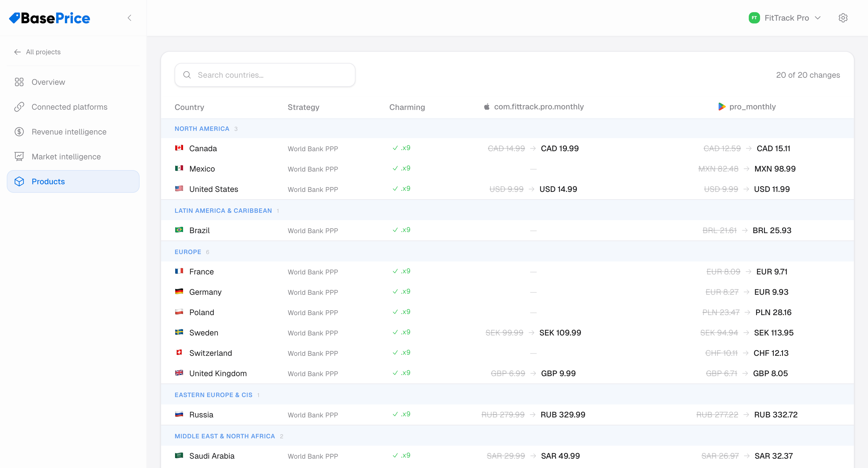Image resolution: width=868 pixels, height=468 pixels.
Task: Toggle the .x9 charming check for Canada
Action: tap(401, 148)
